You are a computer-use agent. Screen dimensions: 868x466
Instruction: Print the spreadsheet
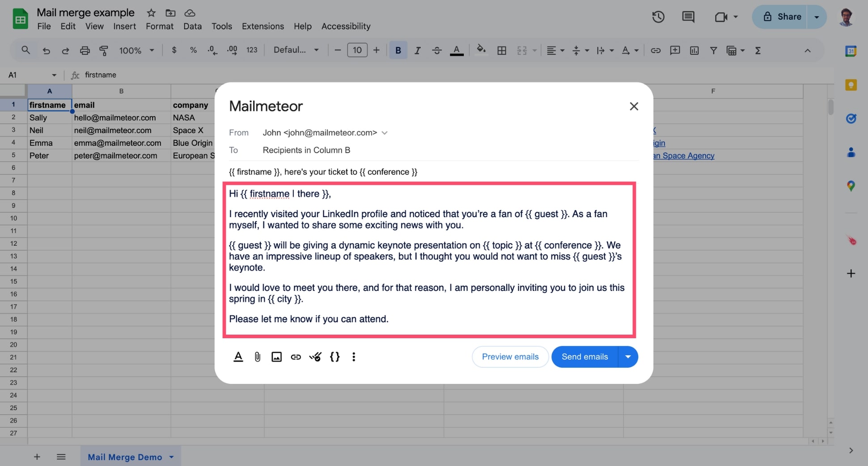85,50
